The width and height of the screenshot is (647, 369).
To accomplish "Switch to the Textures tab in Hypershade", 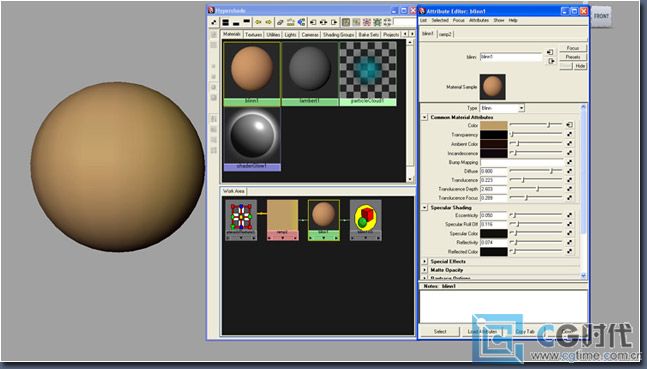I will 253,35.
